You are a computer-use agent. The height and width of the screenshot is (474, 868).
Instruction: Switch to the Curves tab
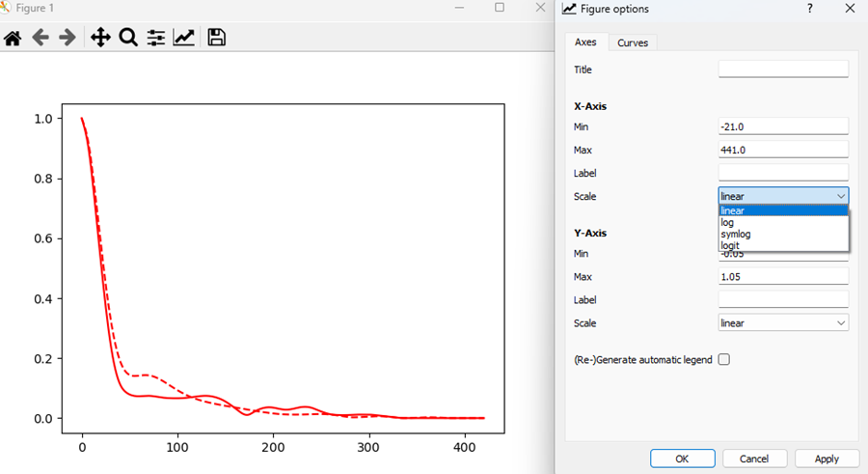click(x=633, y=42)
